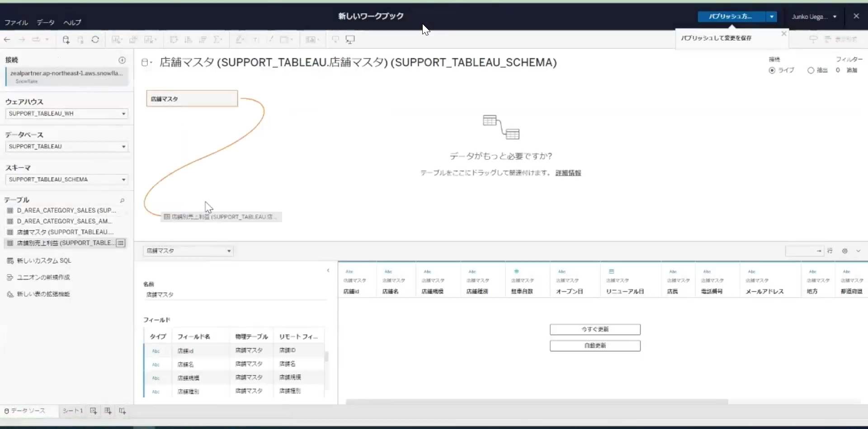Open the publish options arrow dropdown
The height and width of the screenshot is (429, 868).
click(772, 17)
